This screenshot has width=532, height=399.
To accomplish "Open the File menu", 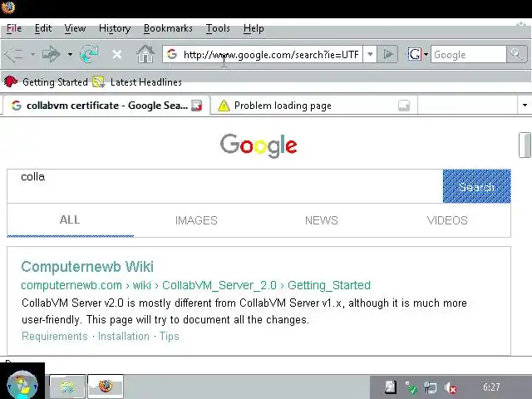I will tap(14, 28).
